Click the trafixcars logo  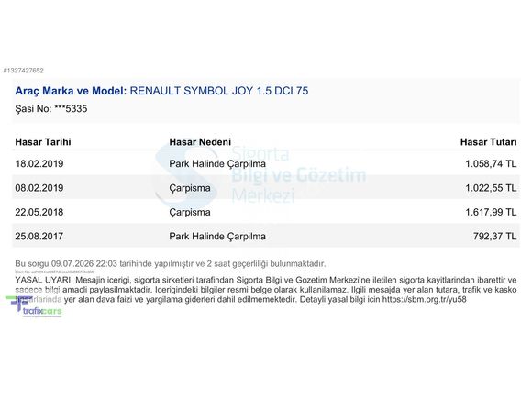click(x=34, y=306)
